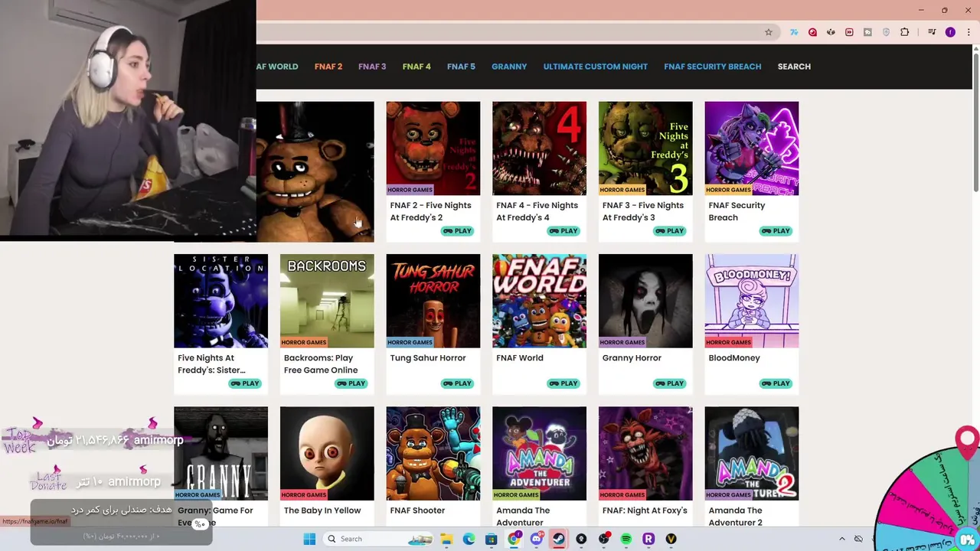
Task: Bookmark this page with the star icon
Action: 769,32
